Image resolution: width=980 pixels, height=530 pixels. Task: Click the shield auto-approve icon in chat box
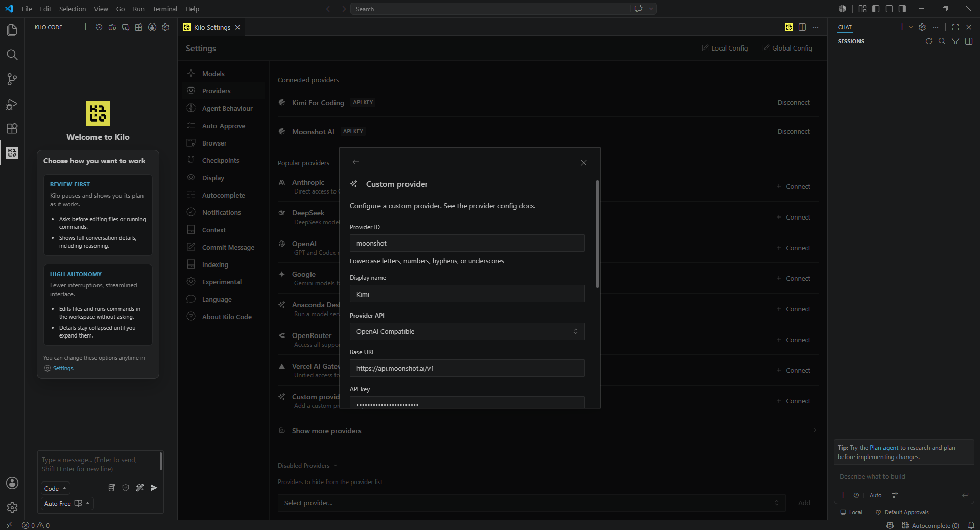pyautogui.click(x=126, y=488)
